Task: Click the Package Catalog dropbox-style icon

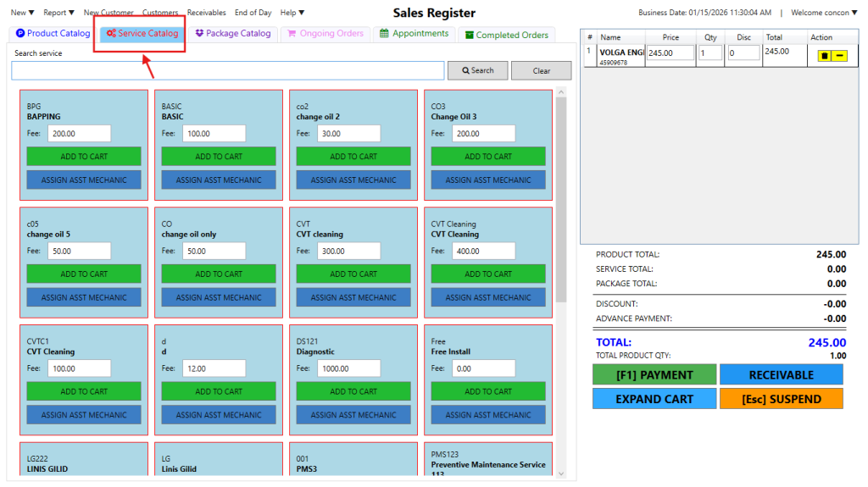Action: pyautogui.click(x=199, y=34)
